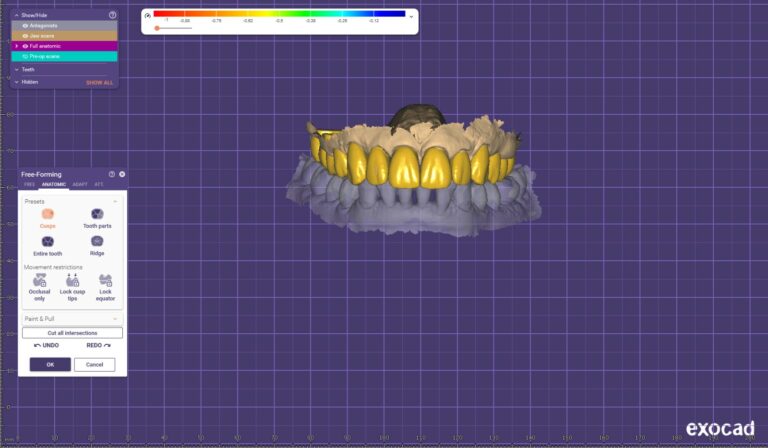Choose the Ridge preset icon
Screen dimensions: 768x448
tap(97, 242)
